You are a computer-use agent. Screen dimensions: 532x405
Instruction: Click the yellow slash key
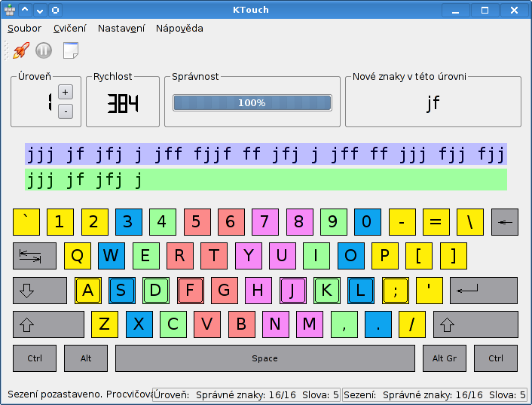412,324
